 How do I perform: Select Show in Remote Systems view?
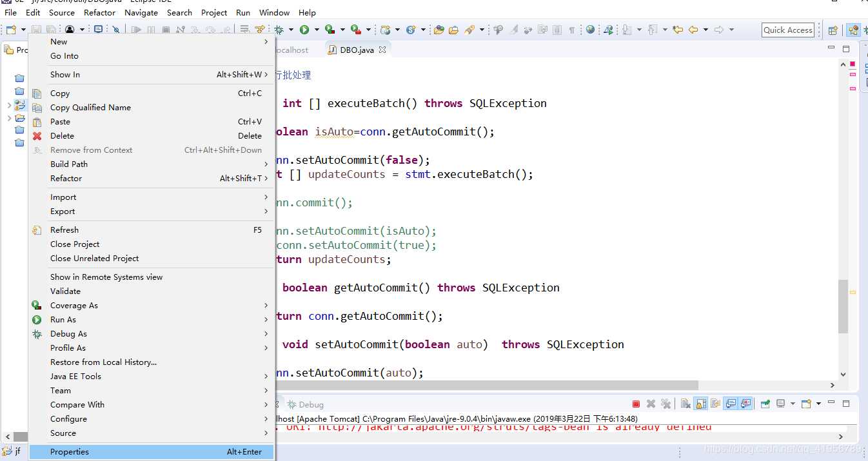click(x=152, y=277)
